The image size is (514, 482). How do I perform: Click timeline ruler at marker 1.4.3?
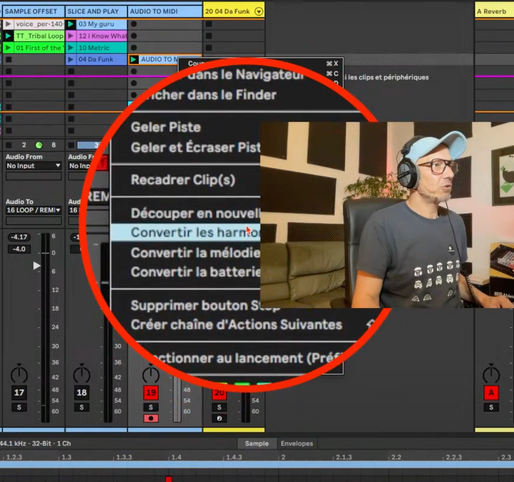click(x=234, y=457)
